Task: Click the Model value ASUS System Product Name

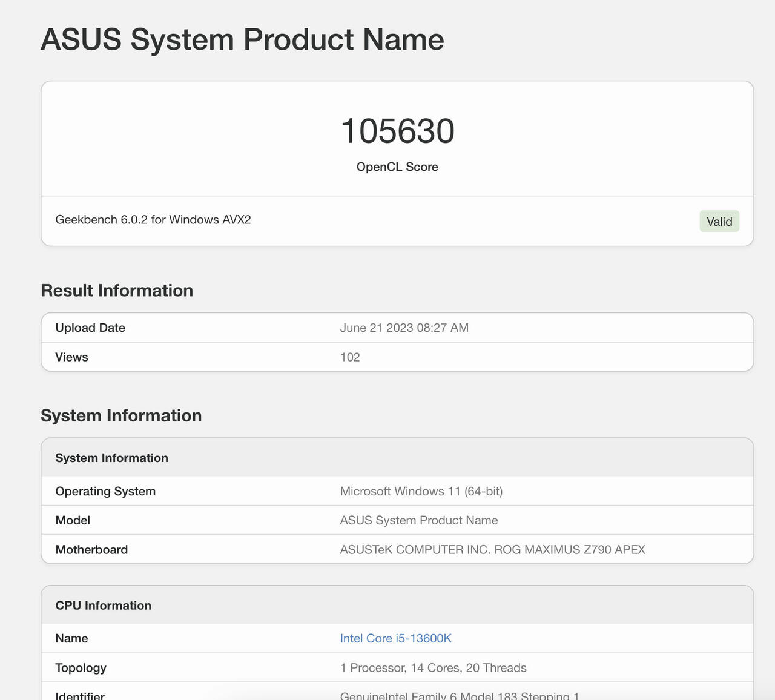Action: 419,520
